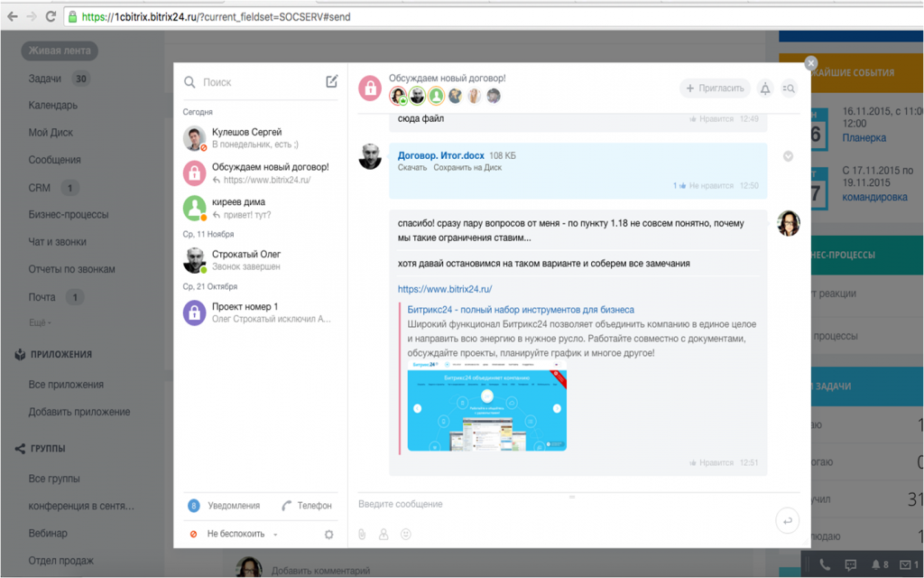Screen dimensions: 924x578
Task: Switch to the Телефон tab
Action: pos(307,506)
